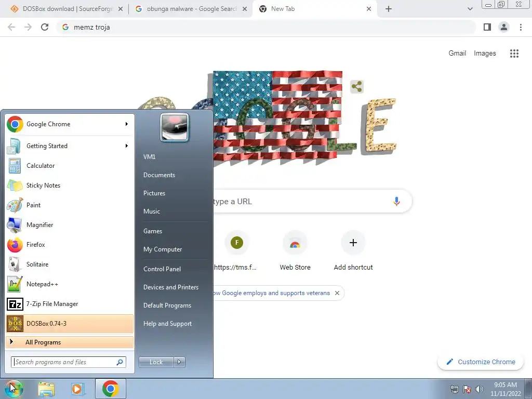Viewport: 532px width, 399px height.
Task: Open a new tab with plus button
Action: coord(389,9)
